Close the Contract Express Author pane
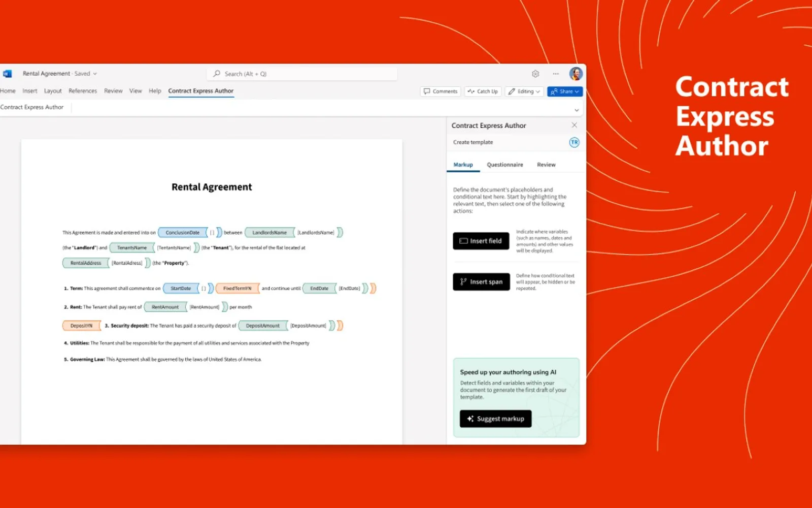The height and width of the screenshot is (508, 812). click(x=574, y=125)
